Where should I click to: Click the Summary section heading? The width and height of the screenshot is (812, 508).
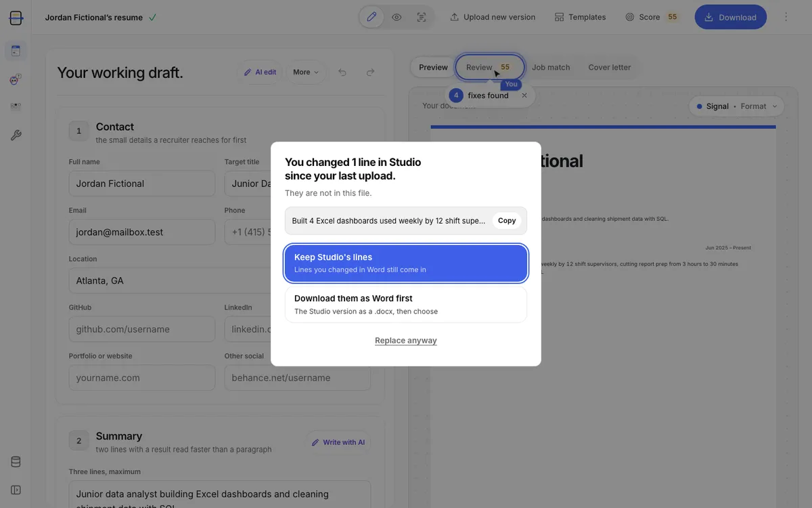pyautogui.click(x=119, y=436)
